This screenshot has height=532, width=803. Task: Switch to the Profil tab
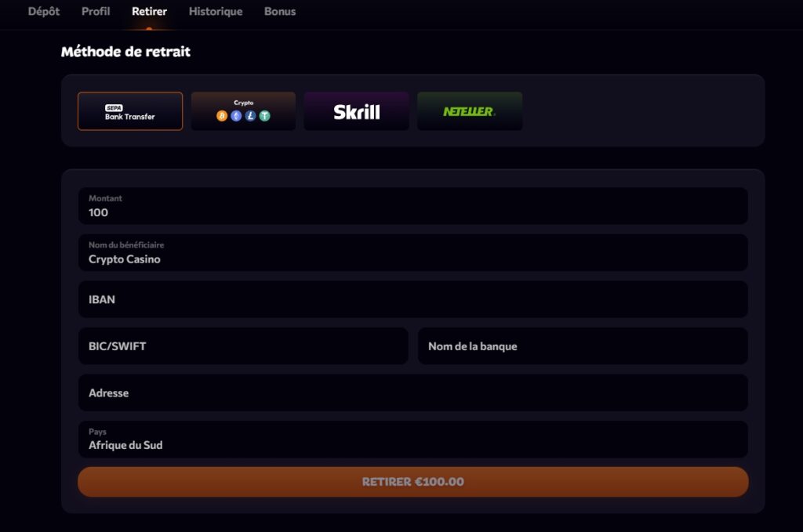(x=96, y=12)
